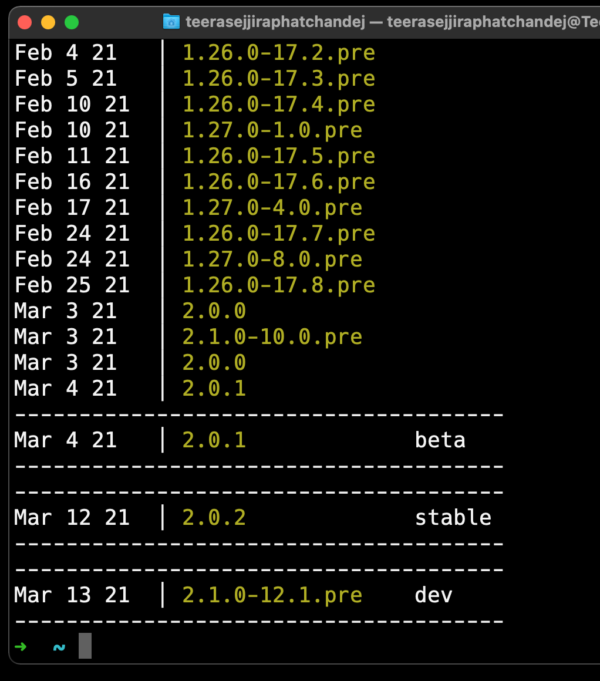Select version text 1.26.0-17.7.pre

(x=278, y=234)
